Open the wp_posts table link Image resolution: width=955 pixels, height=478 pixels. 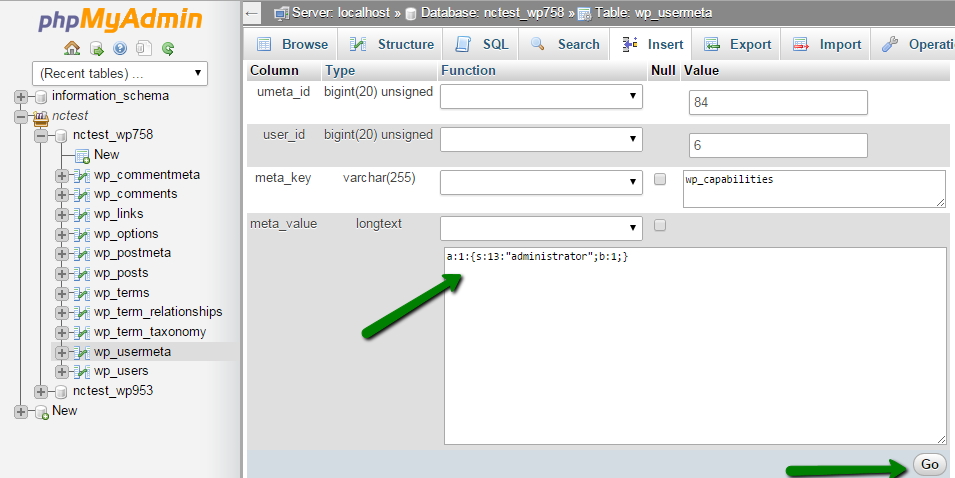(x=121, y=273)
